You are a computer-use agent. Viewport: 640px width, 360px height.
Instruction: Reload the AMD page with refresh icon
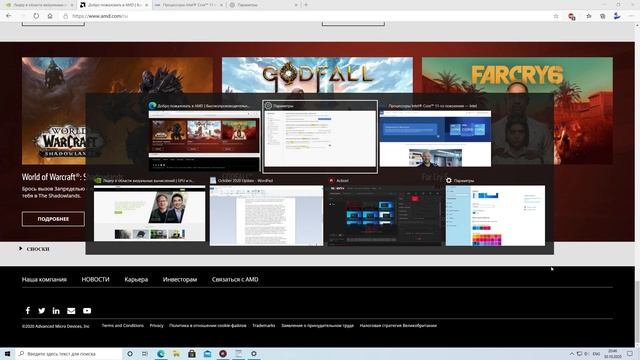[36, 16]
